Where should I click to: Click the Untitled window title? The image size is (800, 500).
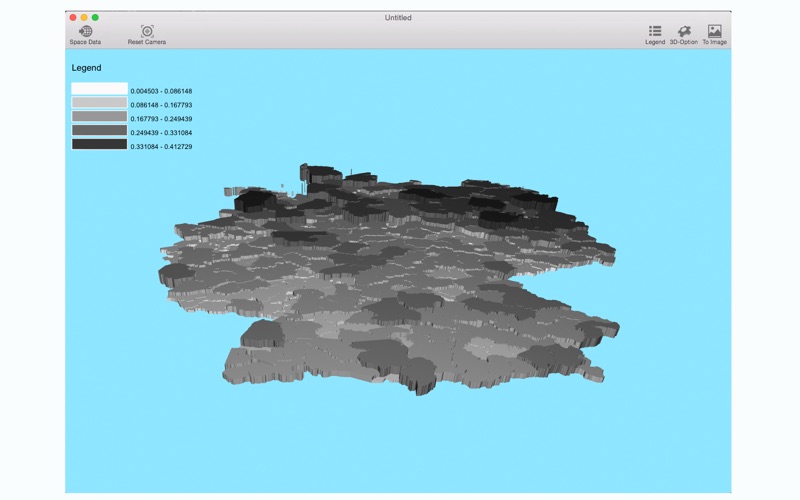point(398,18)
